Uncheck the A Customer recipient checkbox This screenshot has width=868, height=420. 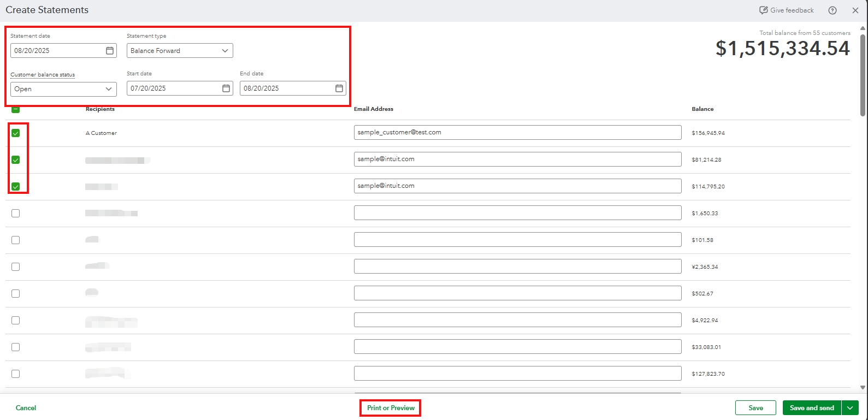16,133
